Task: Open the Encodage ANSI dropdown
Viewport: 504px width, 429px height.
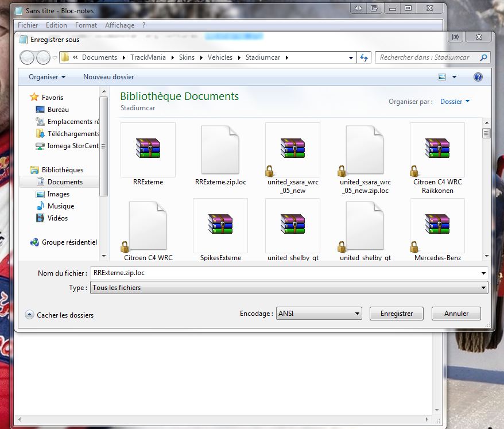Action: pos(319,313)
